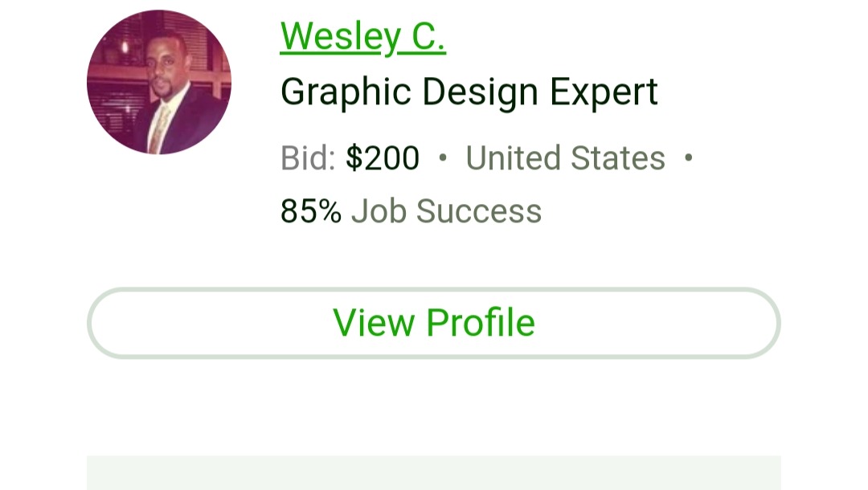This screenshot has width=868, height=490.
Task: Click the "Job Success" label
Action: point(446,211)
